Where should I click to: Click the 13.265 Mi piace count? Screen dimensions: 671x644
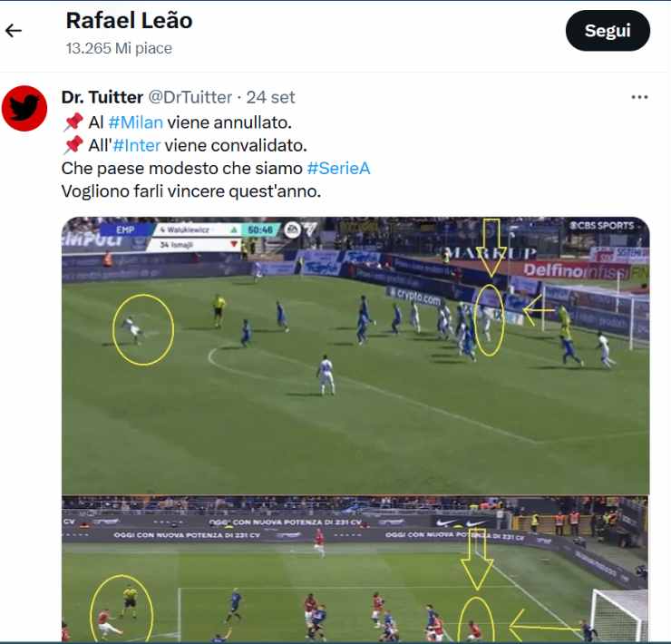click(119, 48)
